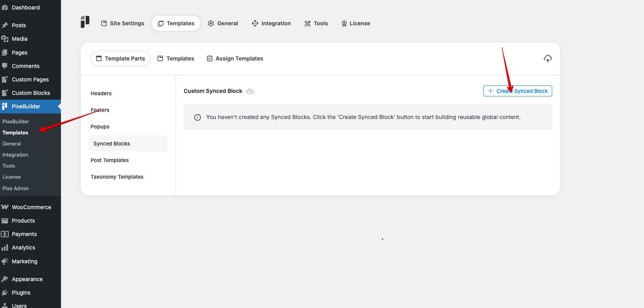The height and width of the screenshot is (308, 644).
Task: Click the info icon in the notice
Action: pos(198,117)
